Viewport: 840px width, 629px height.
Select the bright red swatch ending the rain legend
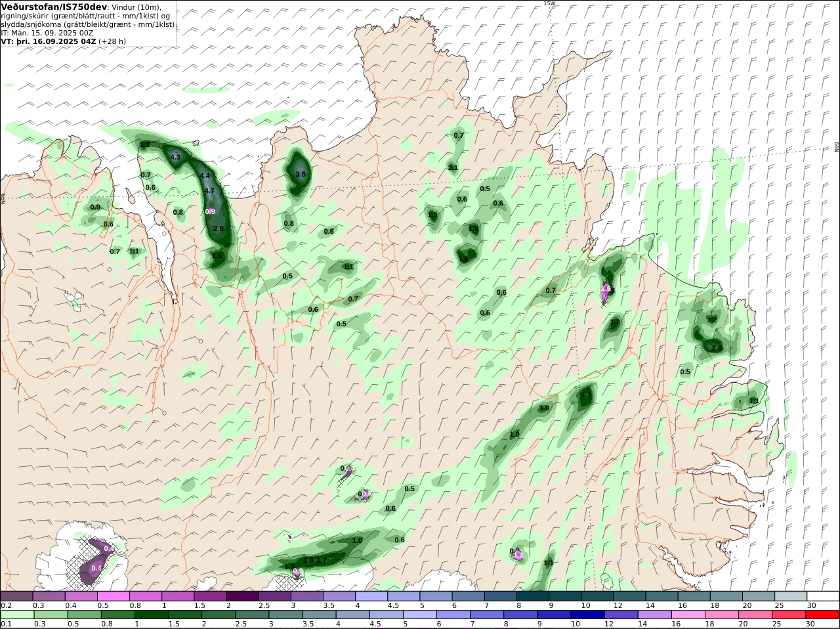coord(823,615)
